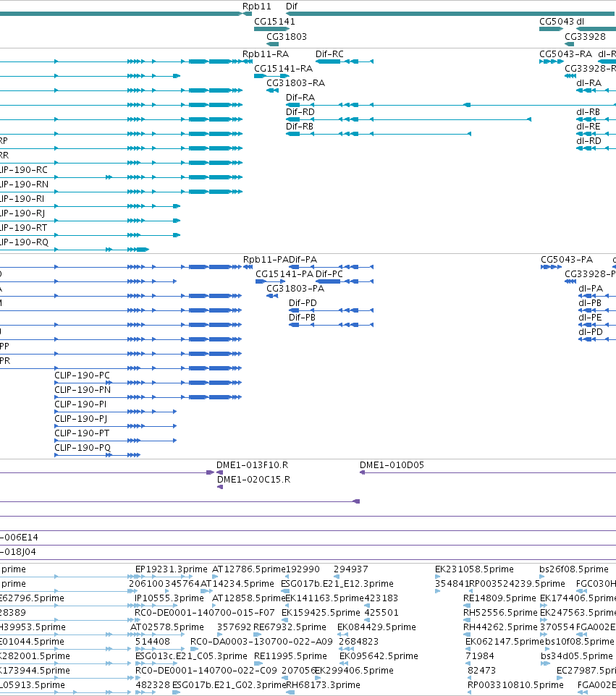Click the dl-PE protein label

[x=590, y=318]
